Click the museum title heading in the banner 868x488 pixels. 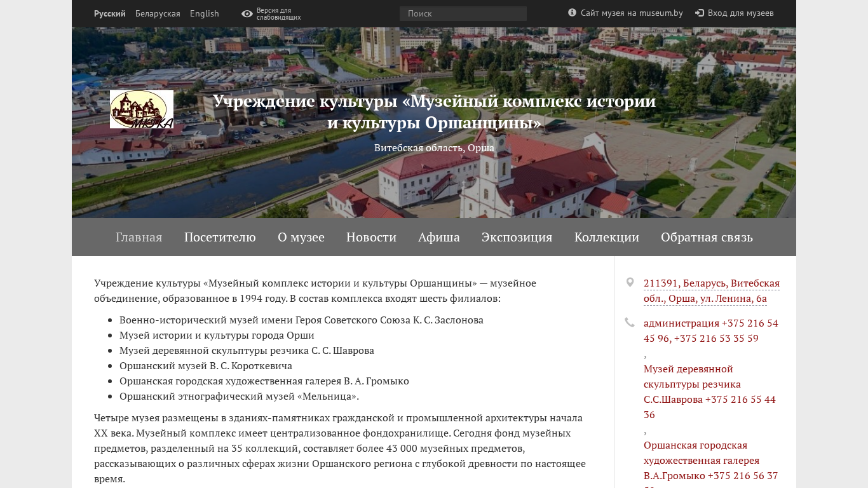click(434, 111)
